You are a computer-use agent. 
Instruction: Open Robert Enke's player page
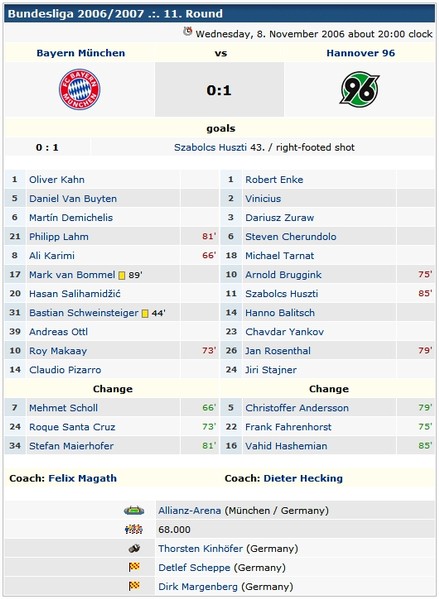click(x=274, y=180)
